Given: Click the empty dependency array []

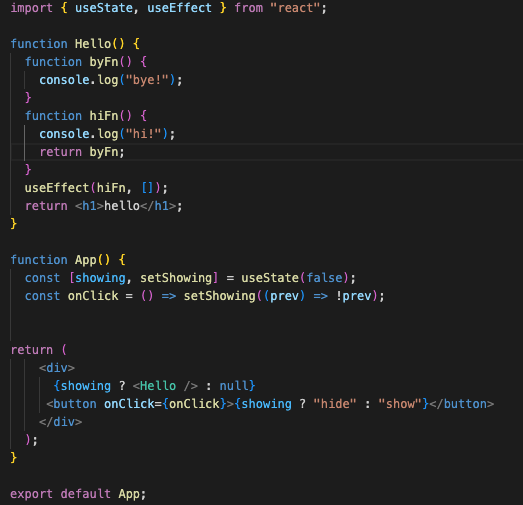Looking at the screenshot, I should [147, 188].
